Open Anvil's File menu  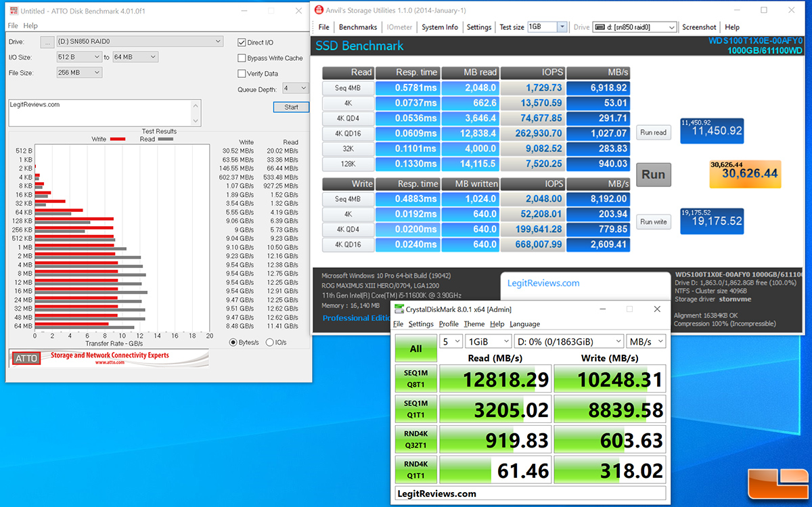324,27
